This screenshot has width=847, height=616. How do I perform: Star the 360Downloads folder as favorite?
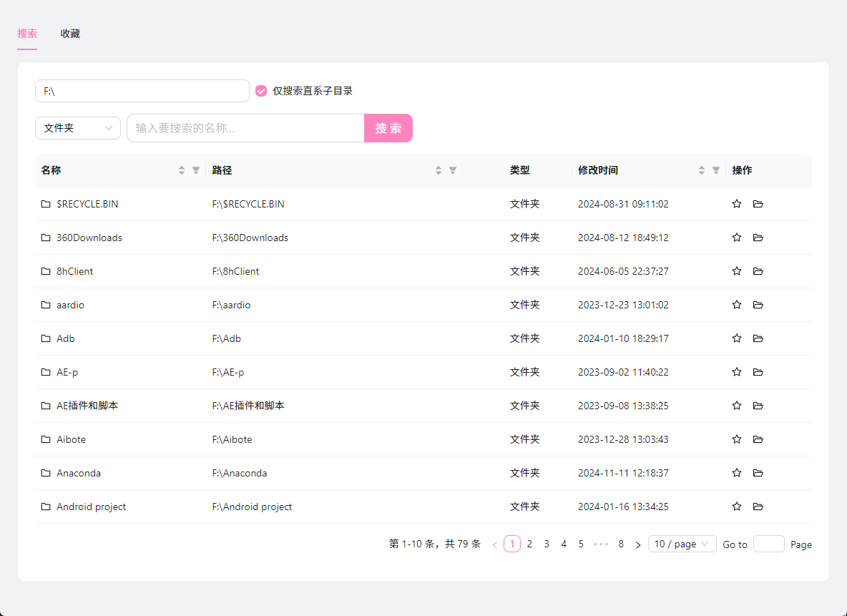pos(737,238)
